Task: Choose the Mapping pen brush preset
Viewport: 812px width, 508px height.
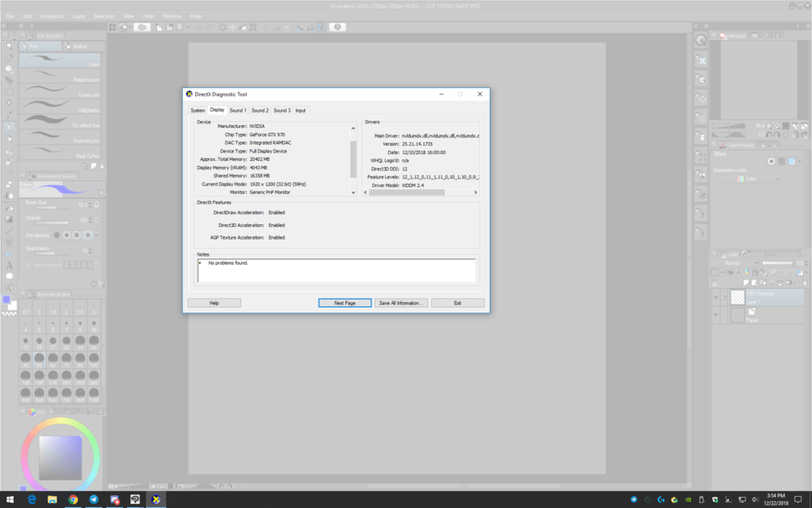Action: (60, 75)
